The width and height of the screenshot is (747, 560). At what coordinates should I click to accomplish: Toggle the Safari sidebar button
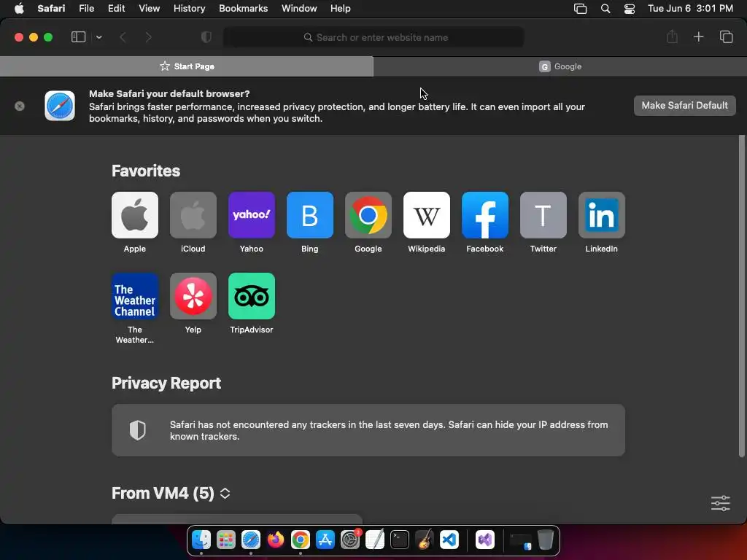[78, 37]
